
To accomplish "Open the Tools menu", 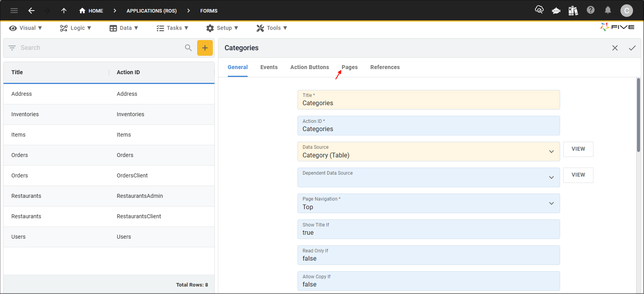I will pos(272,28).
